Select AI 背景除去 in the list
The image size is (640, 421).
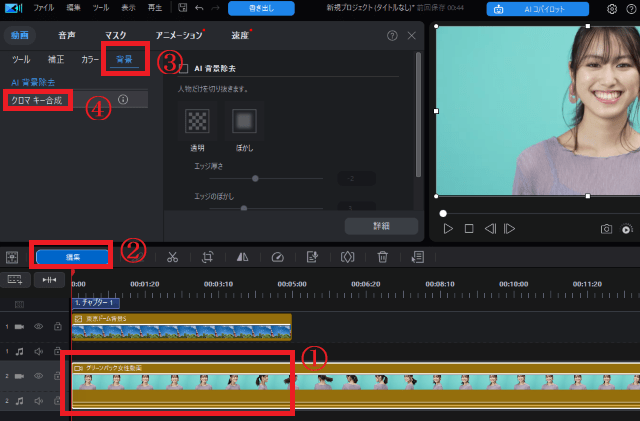(33, 82)
